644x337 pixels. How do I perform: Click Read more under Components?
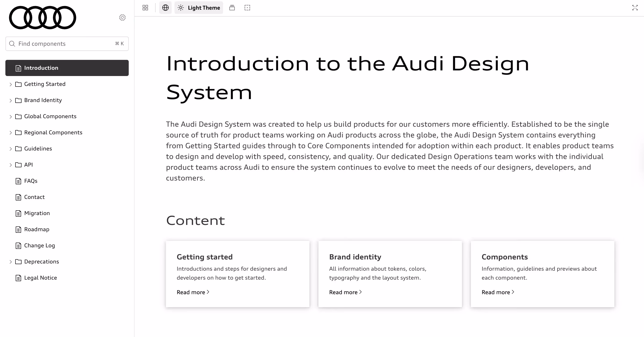coord(498,292)
